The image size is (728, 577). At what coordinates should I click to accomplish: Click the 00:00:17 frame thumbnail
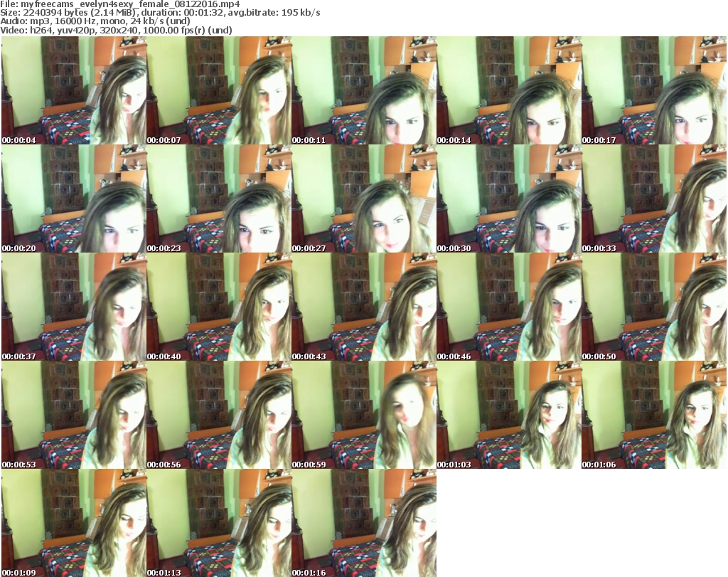click(654, 91)
